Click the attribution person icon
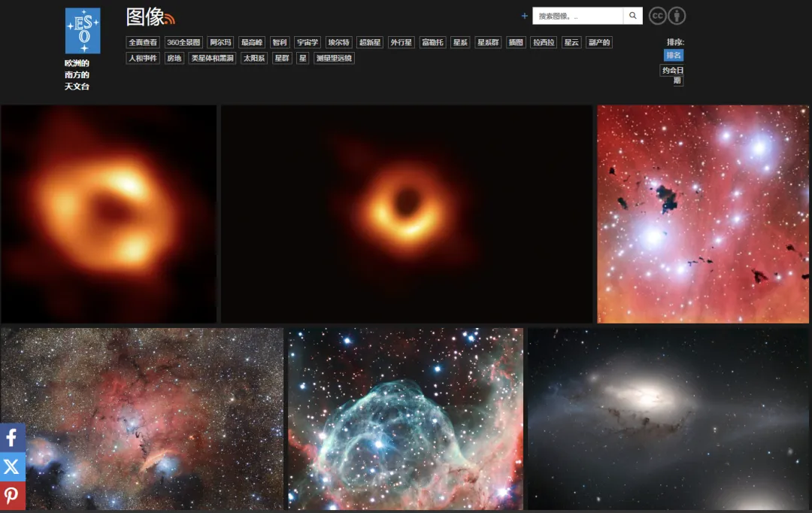The height and width of the screenshot is (513, 812). [677, 16]
